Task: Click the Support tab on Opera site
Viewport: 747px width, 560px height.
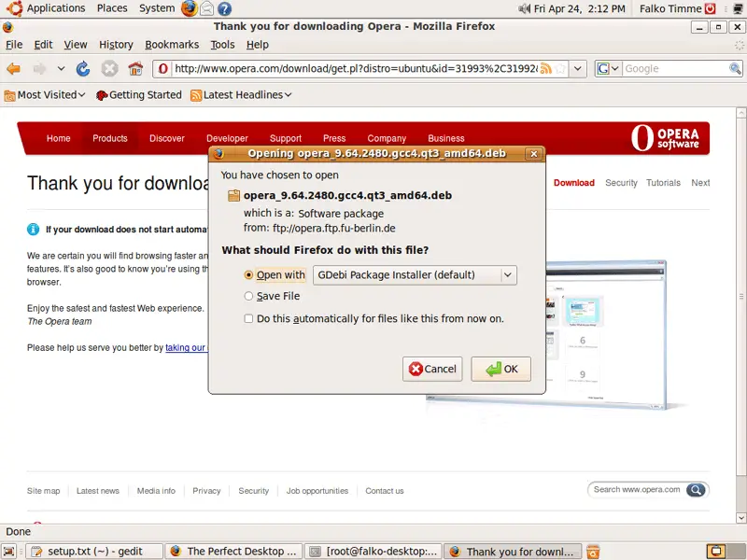Action: pos(286,138)
